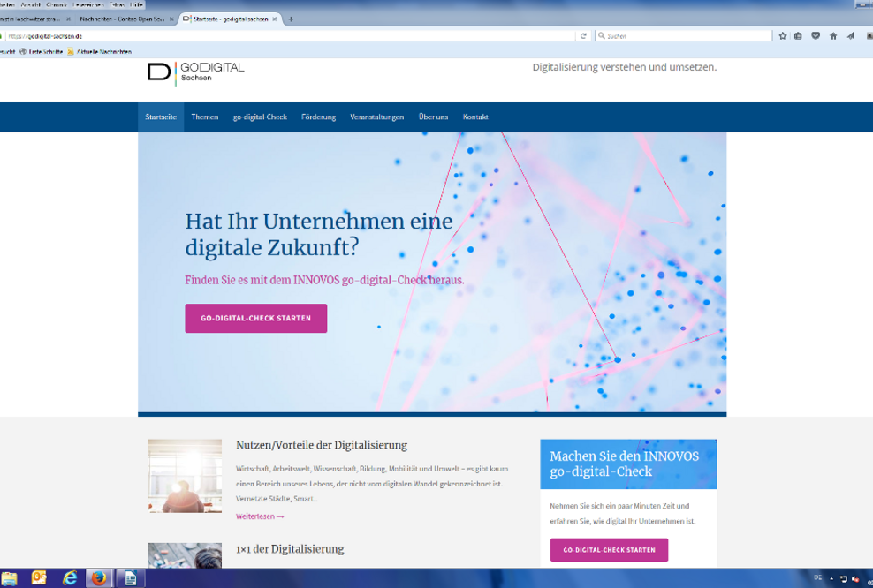
Task: Reload the page using the refresh icon
Action: (583, 36)
